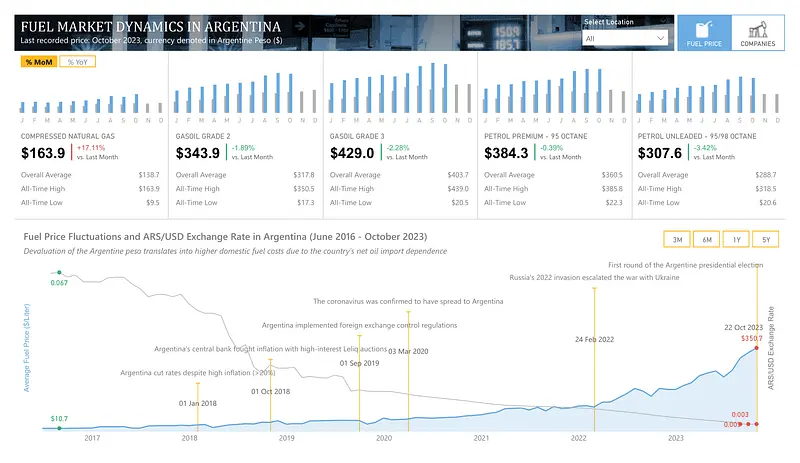Open the Select Location dropdown
Viewport: 800px width, 463px height.
pos(625,38)
